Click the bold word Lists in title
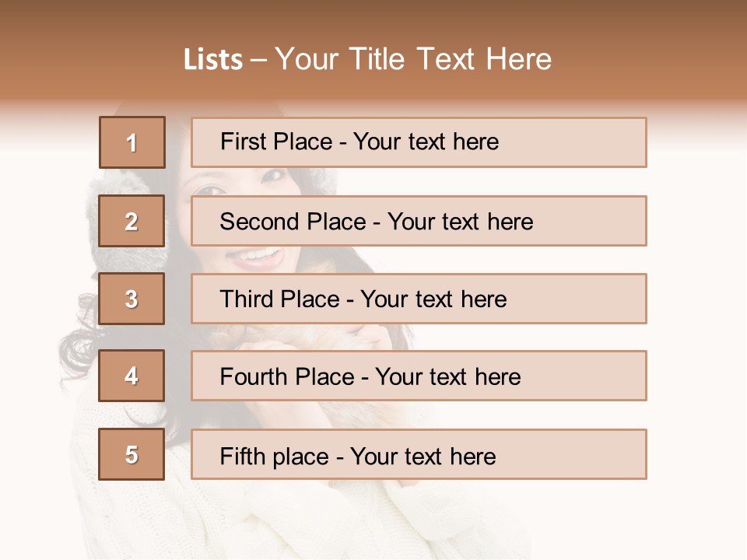 tap(213, 60)
